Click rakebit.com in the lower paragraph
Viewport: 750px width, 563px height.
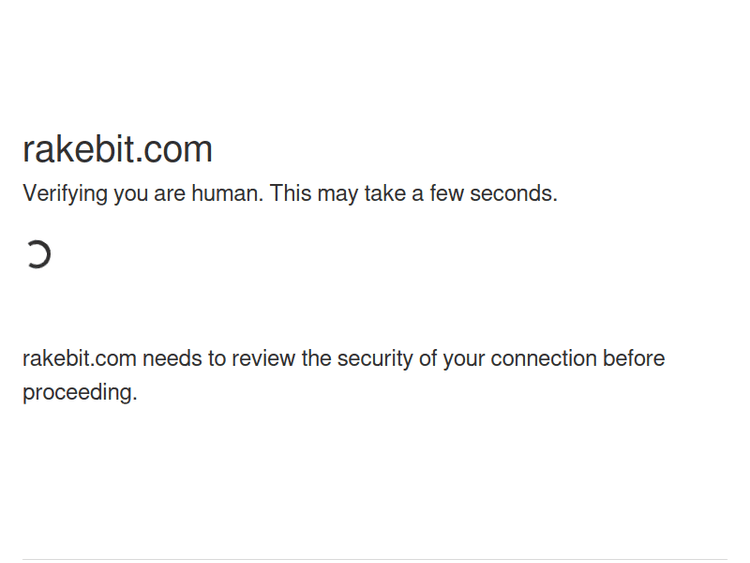coord(79,359)
